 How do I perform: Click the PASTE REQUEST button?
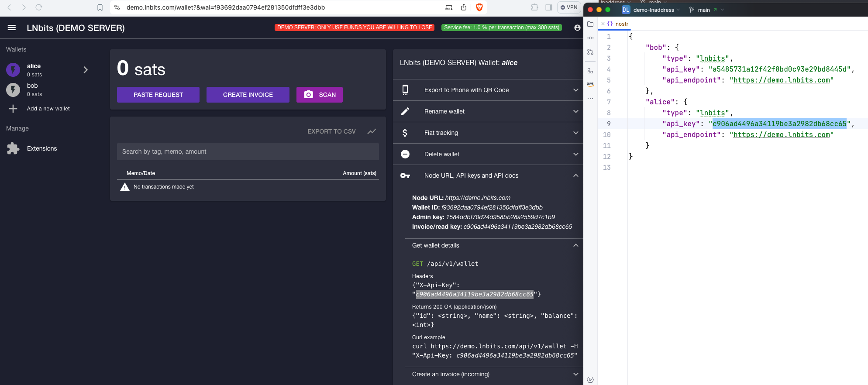pos(158,95)
